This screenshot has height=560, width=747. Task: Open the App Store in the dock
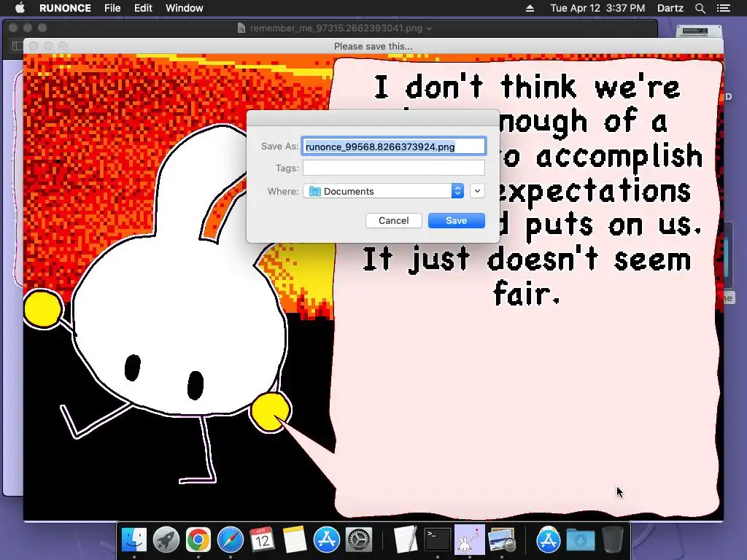point(326,540)
